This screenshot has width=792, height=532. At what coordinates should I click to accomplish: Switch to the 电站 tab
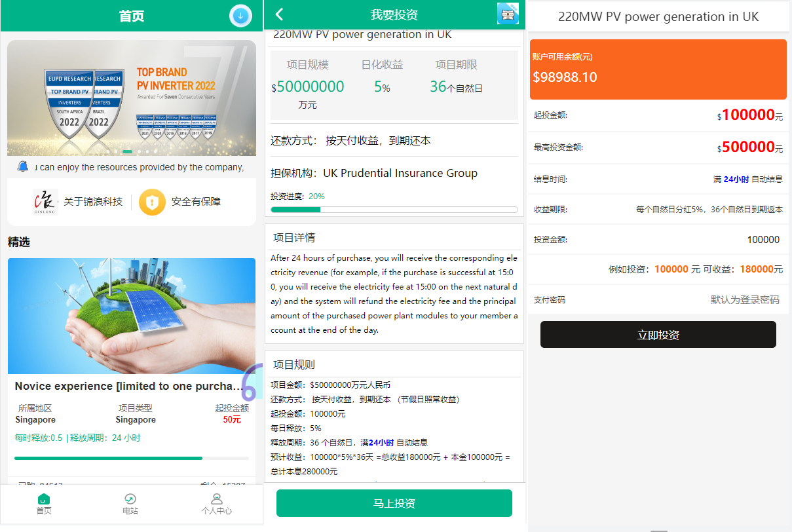(x=130, y=504)
